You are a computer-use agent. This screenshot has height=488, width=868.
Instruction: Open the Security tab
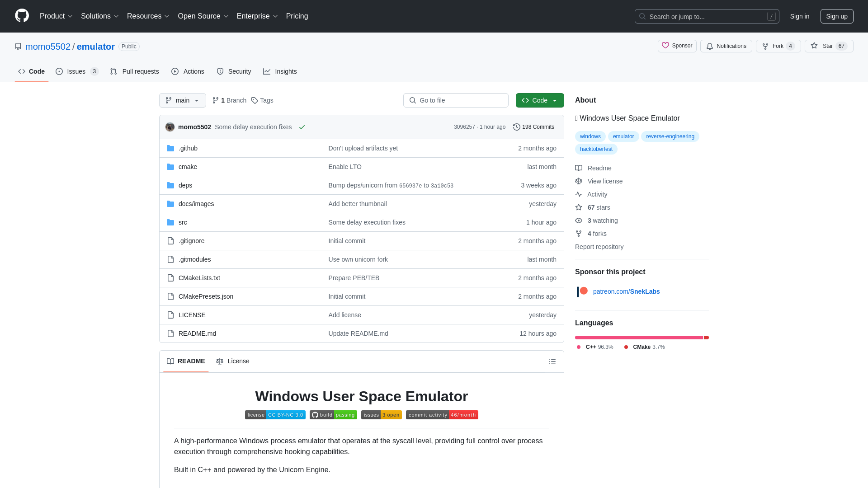pyautogui.click(x=234, y=71)
